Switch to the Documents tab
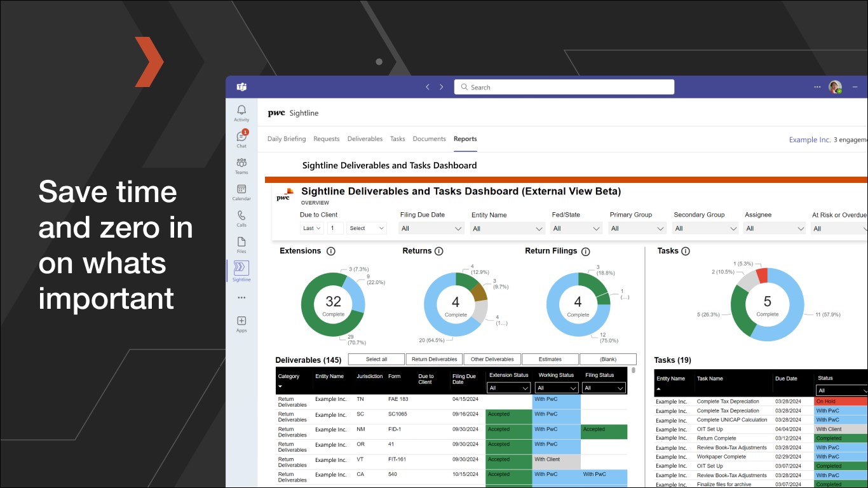This screenshot has height=488, width=868. click(430, 139)
